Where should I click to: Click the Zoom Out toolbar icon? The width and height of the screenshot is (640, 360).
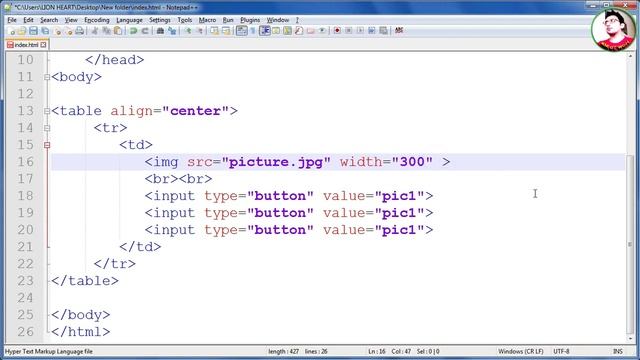199,31
